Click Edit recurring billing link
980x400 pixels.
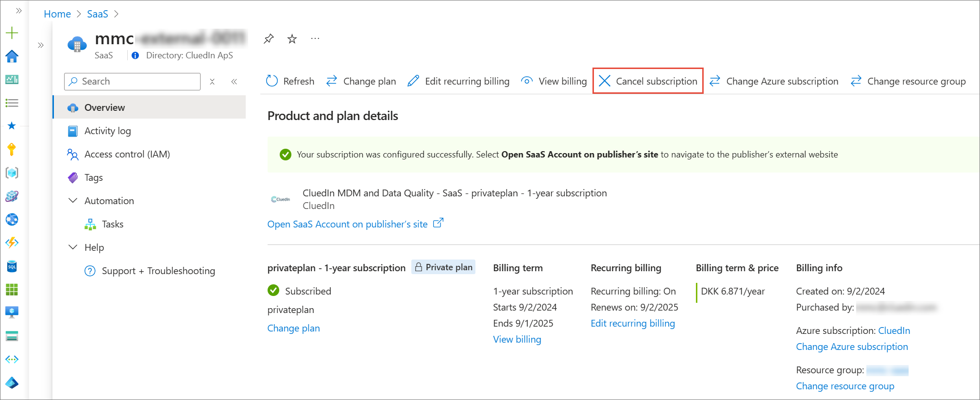click(x=633, y=323)
